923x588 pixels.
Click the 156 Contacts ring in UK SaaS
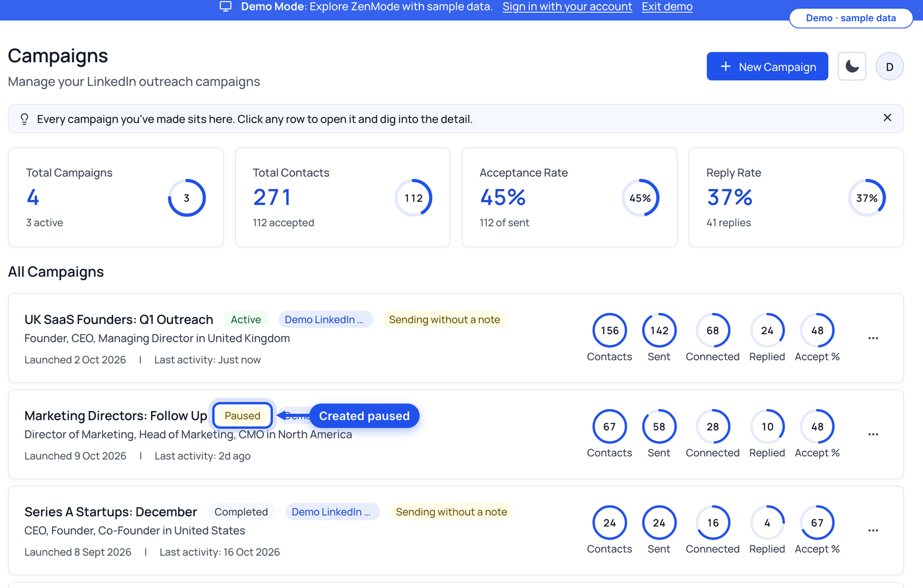pyautogui.click(x=610, y=330)
